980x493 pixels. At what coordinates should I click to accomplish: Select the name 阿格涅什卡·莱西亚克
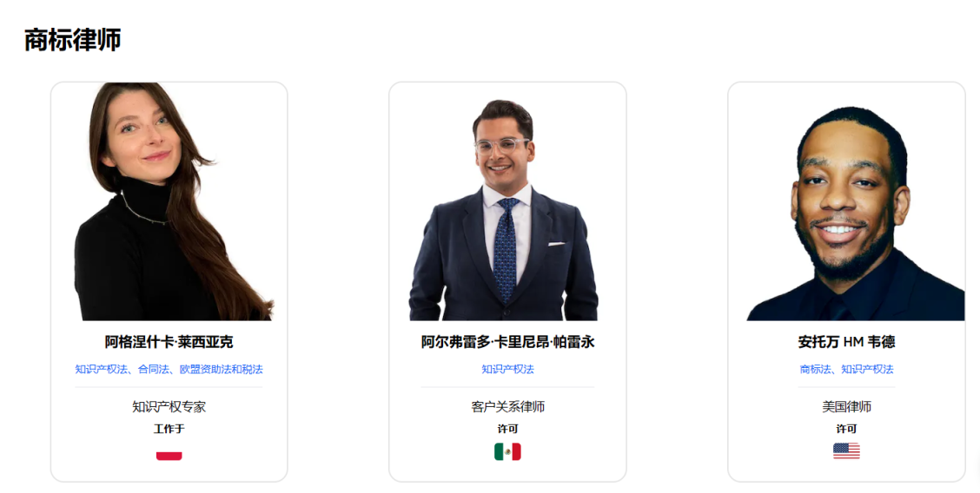(x=169, y=342)
